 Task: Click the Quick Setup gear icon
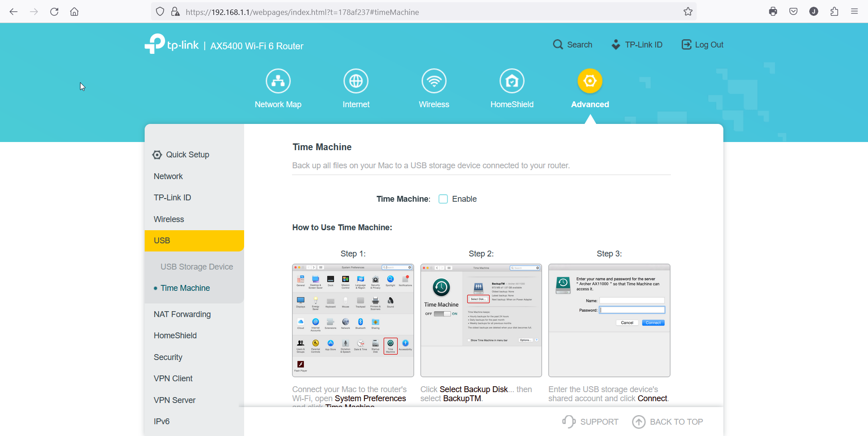click(x=157, y=155)
